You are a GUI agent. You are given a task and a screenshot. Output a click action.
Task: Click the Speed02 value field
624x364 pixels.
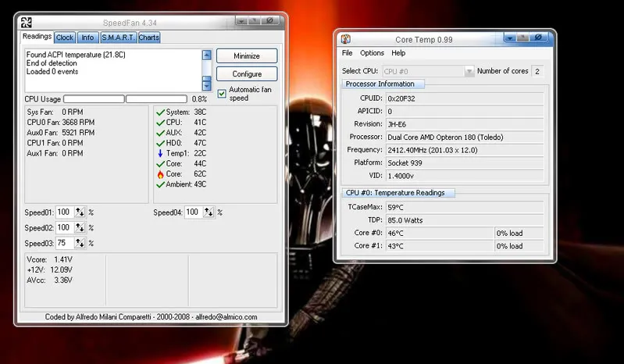point(65,227)
